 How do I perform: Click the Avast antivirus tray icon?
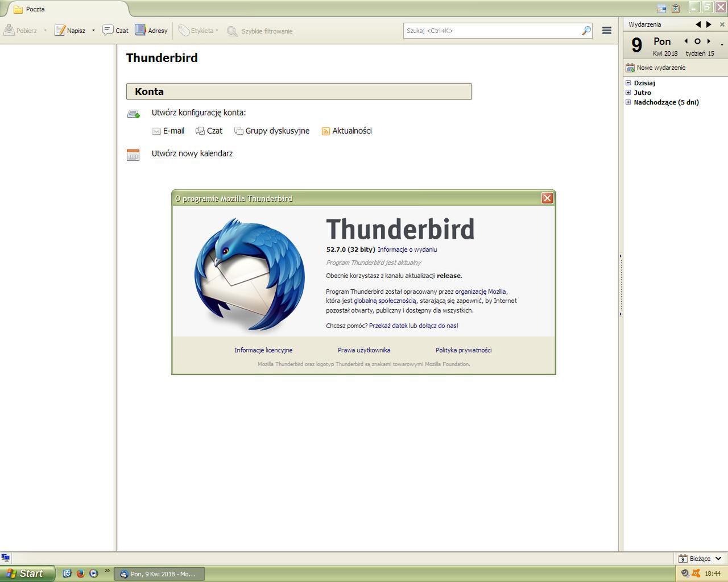pyautogui.click(x=696, y=573)
